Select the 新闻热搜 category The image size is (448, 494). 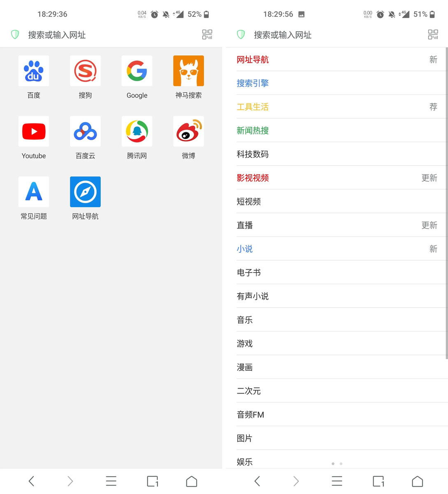(x=337, y=130)
